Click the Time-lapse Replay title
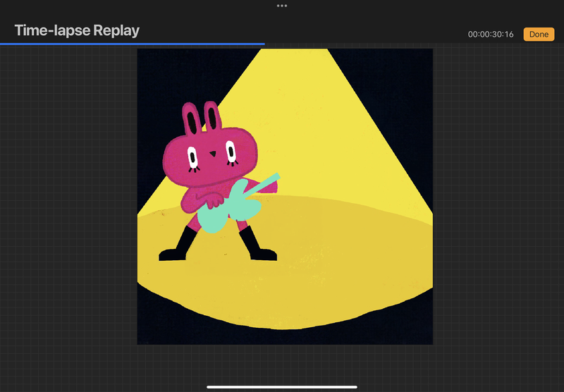The image size is (564, 392). 77,30
